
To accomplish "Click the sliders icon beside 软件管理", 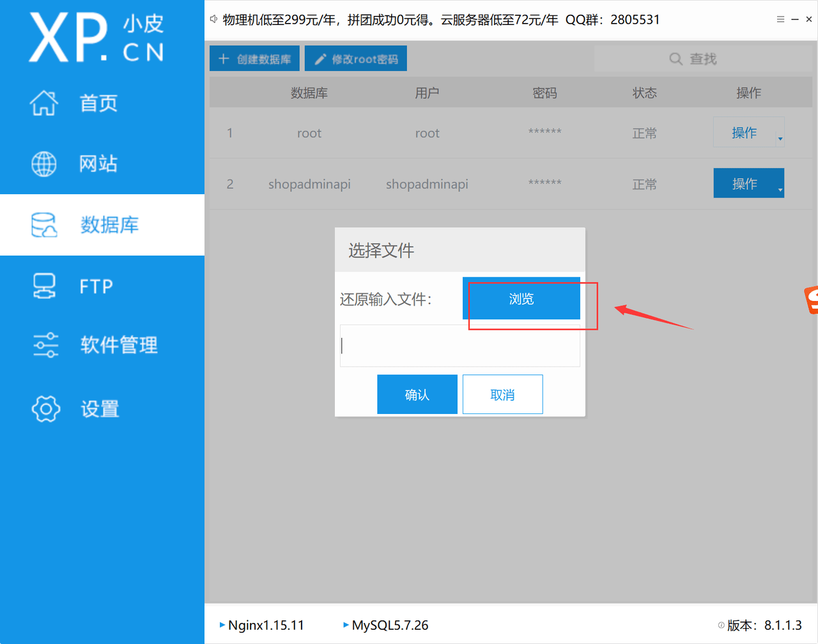I will pyautogui.click(x=45, y=345).
